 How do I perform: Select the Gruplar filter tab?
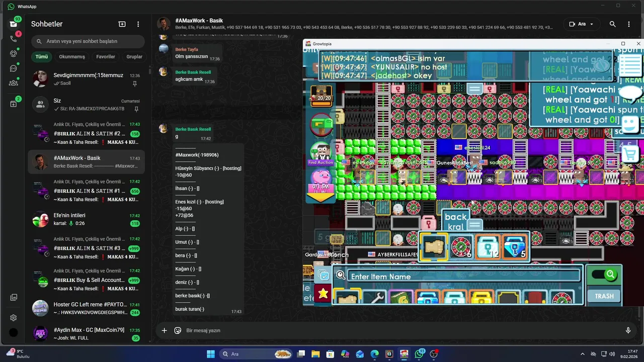click(134, 57)
